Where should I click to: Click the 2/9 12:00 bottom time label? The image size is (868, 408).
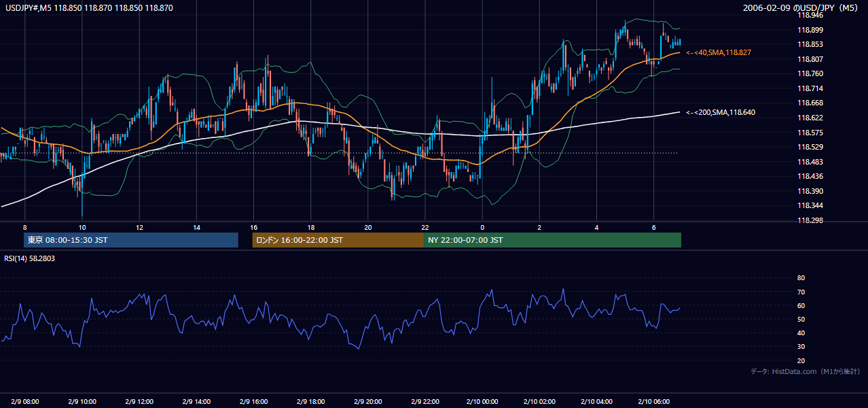[139, 401]
